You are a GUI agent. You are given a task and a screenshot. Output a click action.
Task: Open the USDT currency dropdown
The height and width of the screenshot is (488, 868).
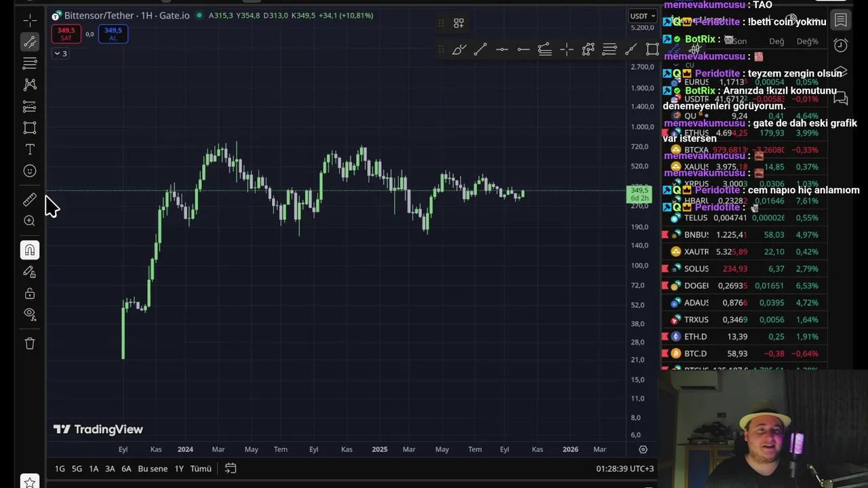point(643,16)
